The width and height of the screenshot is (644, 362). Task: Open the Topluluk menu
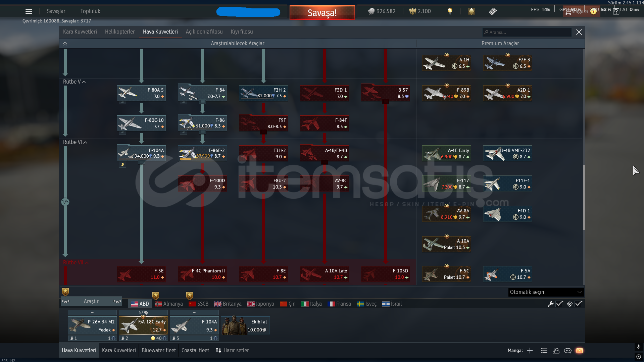pos(90,11)
